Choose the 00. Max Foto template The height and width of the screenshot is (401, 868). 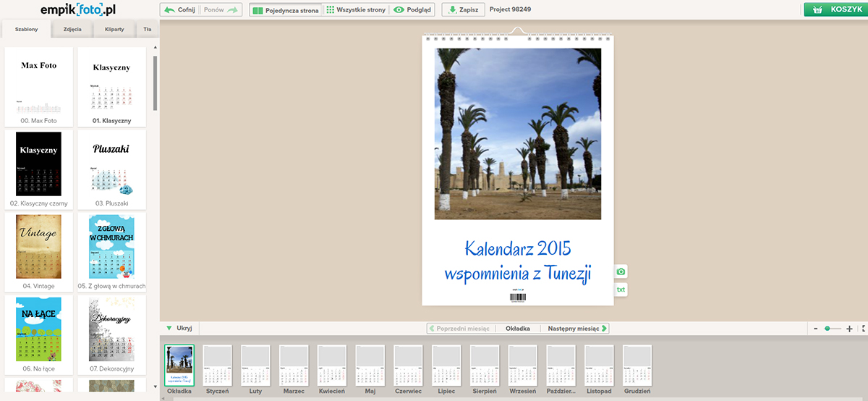coord(38,86)
